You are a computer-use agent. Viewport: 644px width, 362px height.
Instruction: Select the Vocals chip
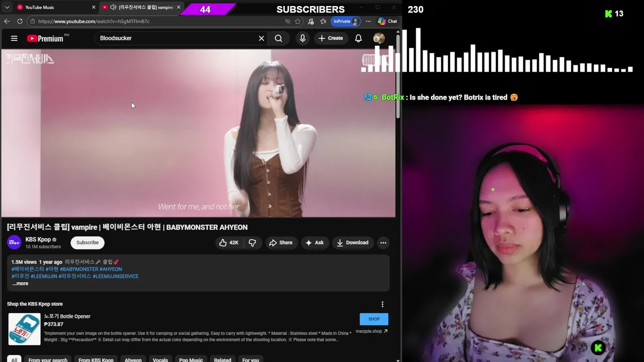pos(160,359)
